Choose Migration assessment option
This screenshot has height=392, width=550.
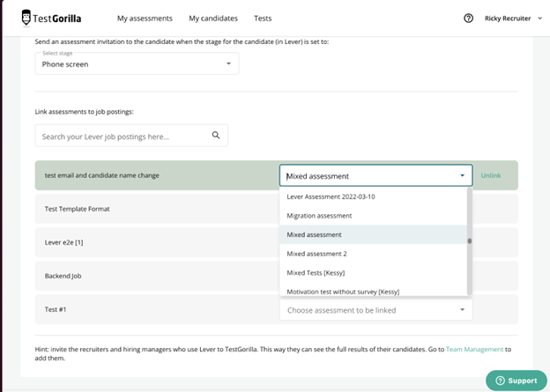(373, 216)
